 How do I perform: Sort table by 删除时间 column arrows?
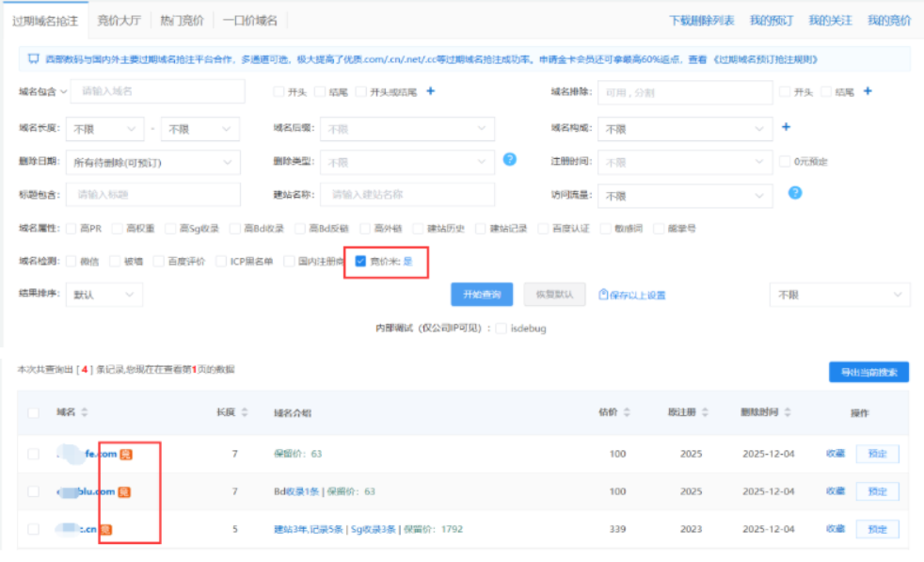click(x=788, y=412)
